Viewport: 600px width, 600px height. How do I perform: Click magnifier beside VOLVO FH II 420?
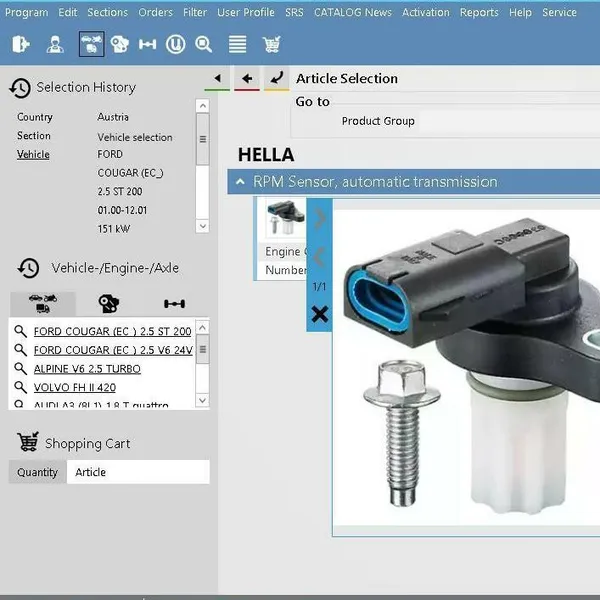click(x=20, y=387)
